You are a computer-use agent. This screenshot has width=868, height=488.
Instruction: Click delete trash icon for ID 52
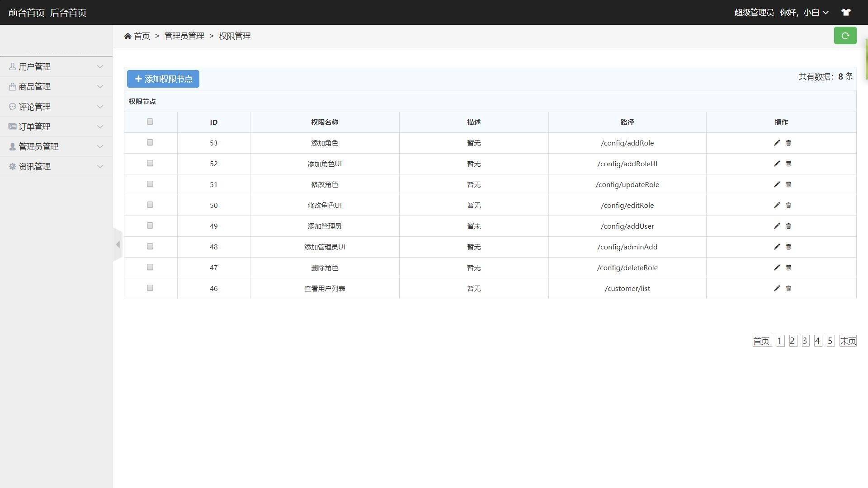pyautogui.click(x=788, y=164)
